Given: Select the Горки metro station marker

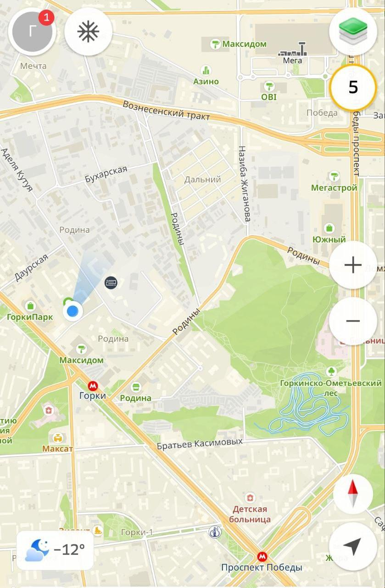Looking at the screenshot, I should pyautogui.click(x=93, y=386).
